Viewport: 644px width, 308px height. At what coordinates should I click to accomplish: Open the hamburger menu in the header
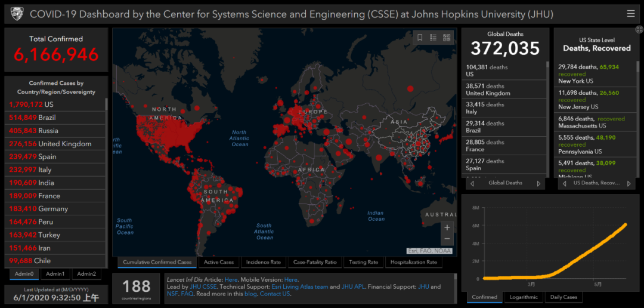click(x=631, y=14)
